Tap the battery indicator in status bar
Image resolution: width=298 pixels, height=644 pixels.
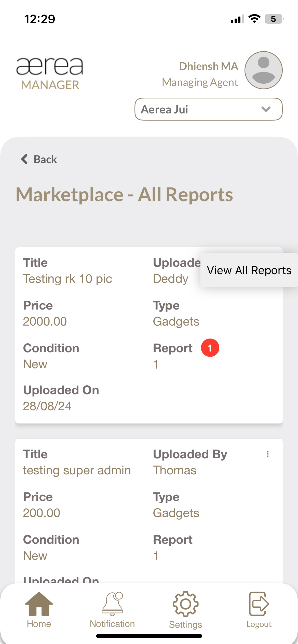(x=274, y=19)
